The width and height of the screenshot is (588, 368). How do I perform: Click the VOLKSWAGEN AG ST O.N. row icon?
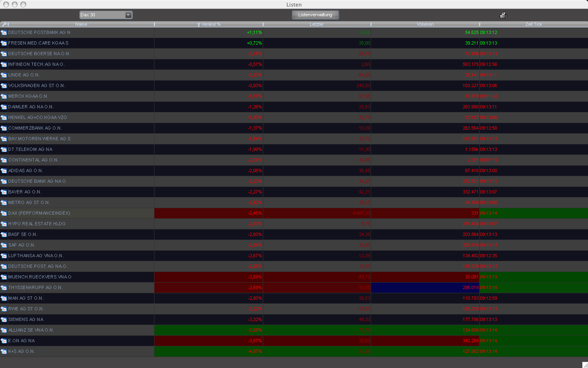click(4, 85)
